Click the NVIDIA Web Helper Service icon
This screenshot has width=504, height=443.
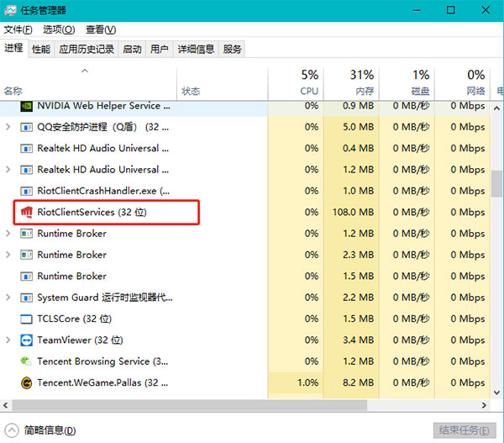point(26,106)
